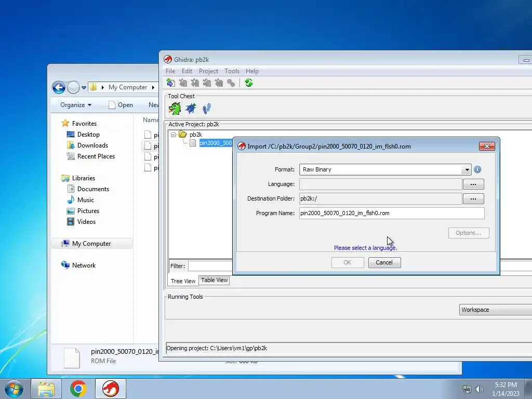Switch to the Table View tab
The image size is (532, 399).
click(x=214, y=280)
